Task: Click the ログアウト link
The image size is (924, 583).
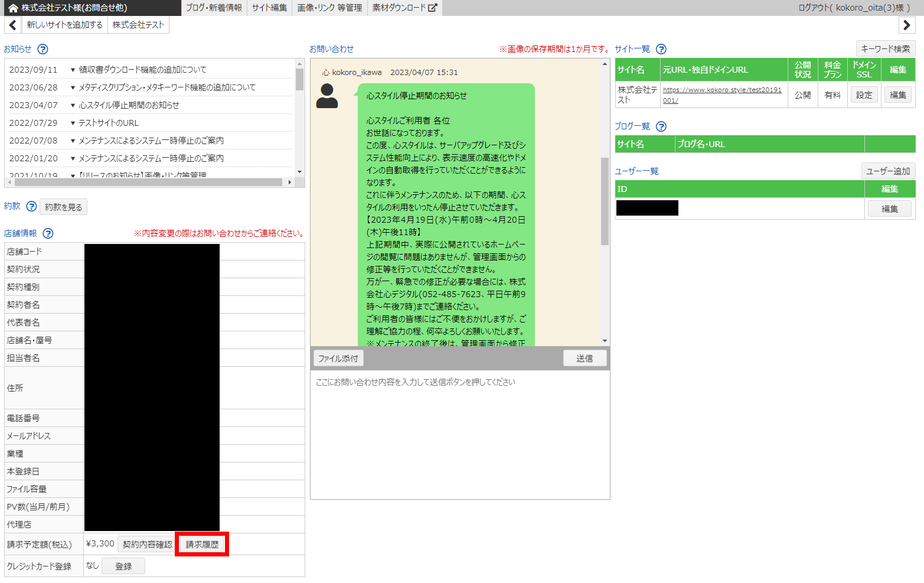Action: coord(854,8)
